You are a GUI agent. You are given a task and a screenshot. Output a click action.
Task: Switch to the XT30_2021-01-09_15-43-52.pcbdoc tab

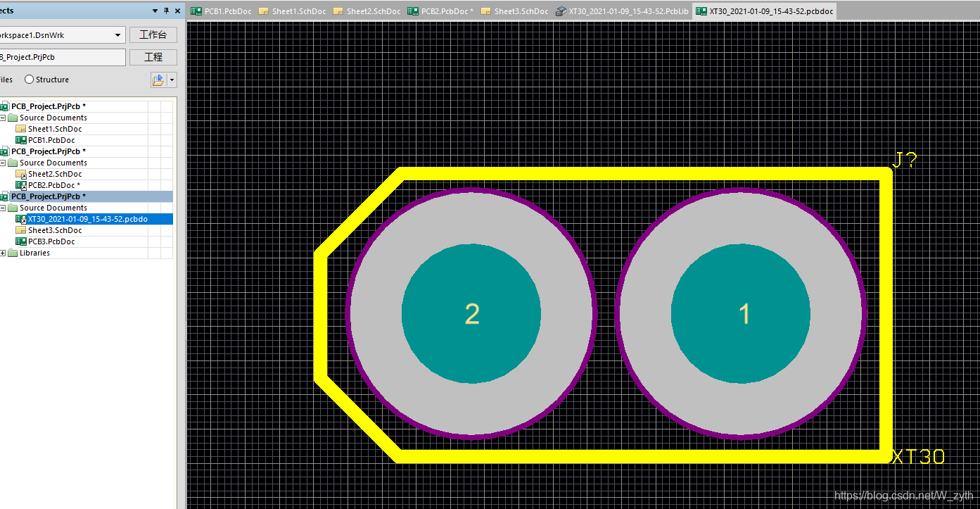pos(764,11)
